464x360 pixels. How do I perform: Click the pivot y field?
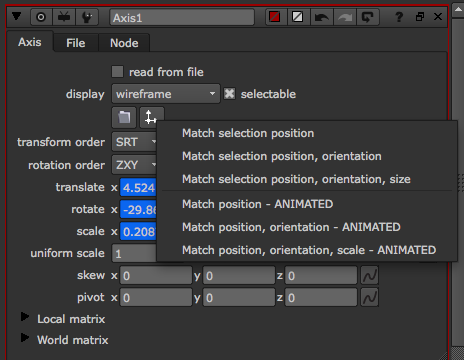(239, 297)
